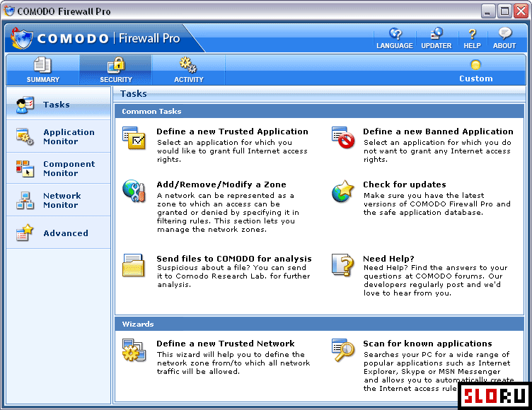Click the Banned Application prohibited icon
The height and width of the screenshot is (410, 532).
click(343, 137)
